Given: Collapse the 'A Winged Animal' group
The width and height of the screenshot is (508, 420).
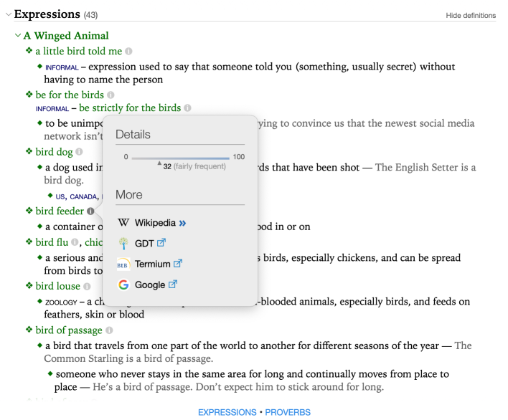Looking at the screenshot, I should coord(18,36).
